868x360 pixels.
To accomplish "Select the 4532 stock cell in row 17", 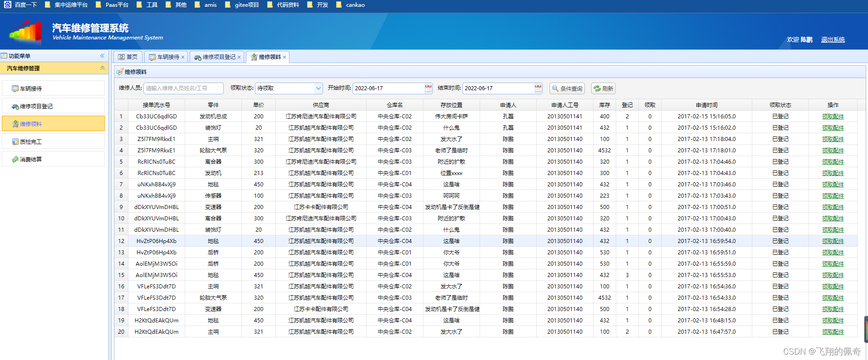I will tap(605, 298).
